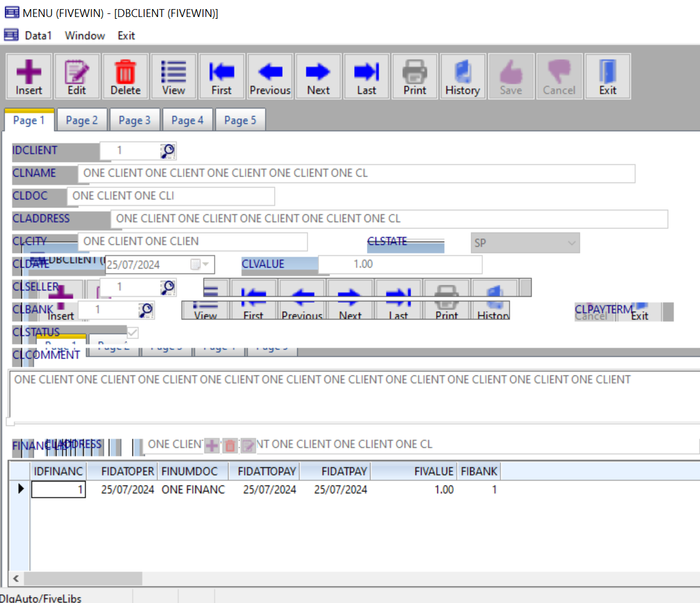Click CLBANK search magnifier button
The width and height of the screenshot is (700, 603).
tap(146, 311)
